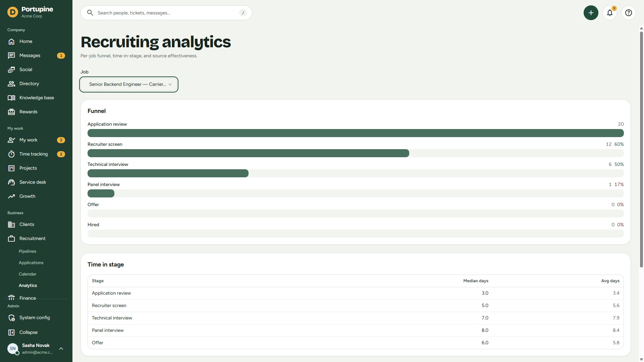The width and height of the screenshot is (644, 362).
Task: Click the Recruitment briefcase icon
Action: [11, 239]
